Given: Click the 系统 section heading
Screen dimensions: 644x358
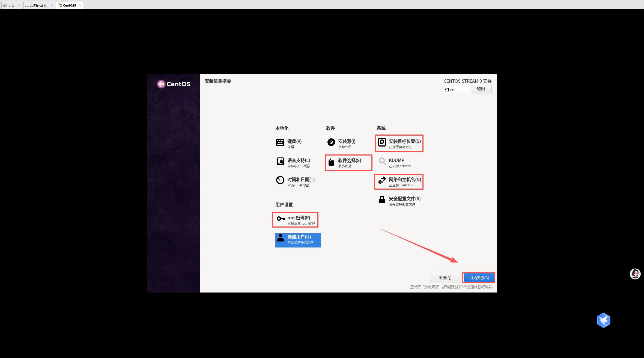Looking at the screenshot, I should coord(381,128).
